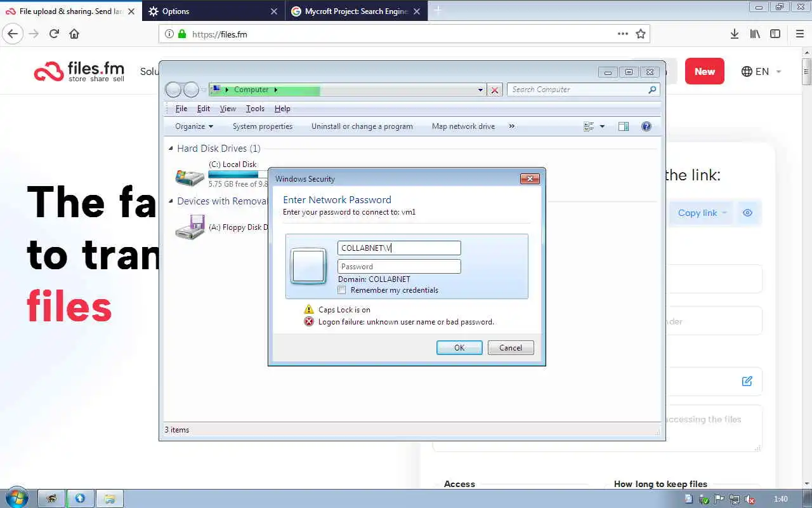Toggle the eye visibility icon beside Copy link
Viewport: 812px width, 508px height.
click(747, 213)
